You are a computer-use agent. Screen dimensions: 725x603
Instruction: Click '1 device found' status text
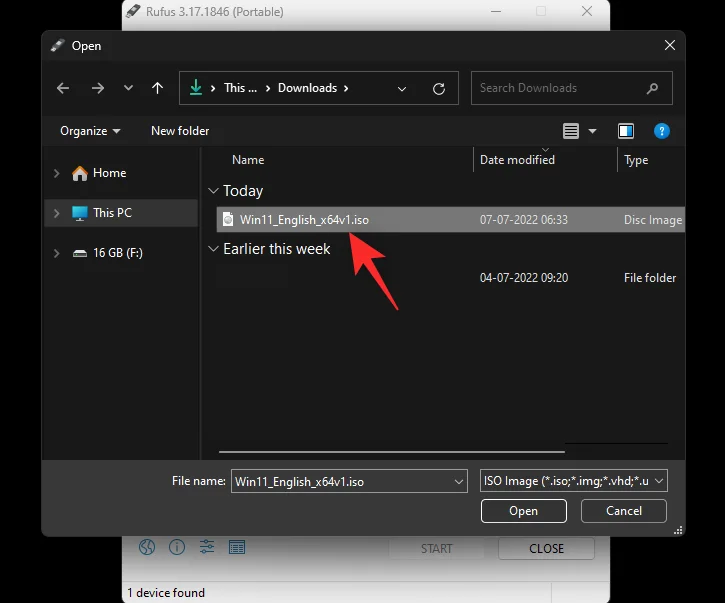click(x=166, y=593)
